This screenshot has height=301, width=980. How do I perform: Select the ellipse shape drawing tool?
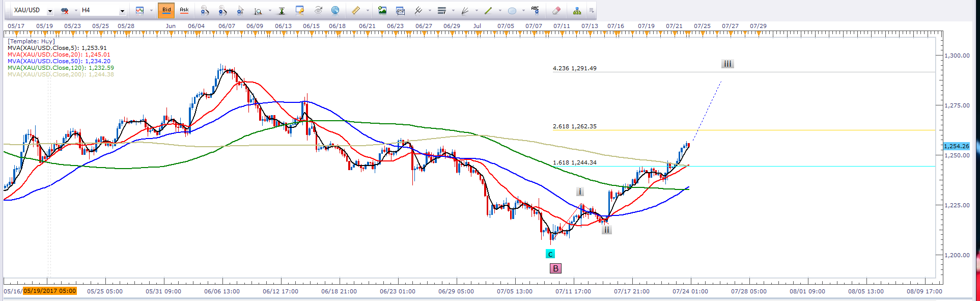512,10
